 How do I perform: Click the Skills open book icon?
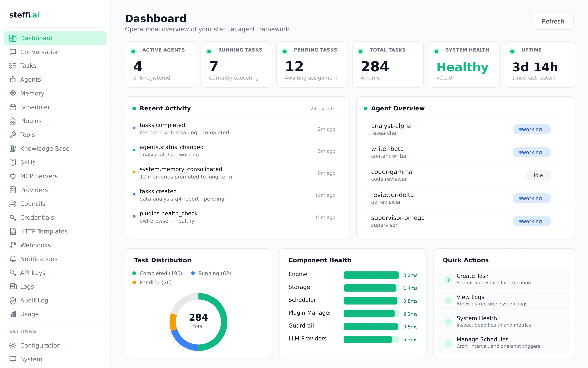point(13,162)
